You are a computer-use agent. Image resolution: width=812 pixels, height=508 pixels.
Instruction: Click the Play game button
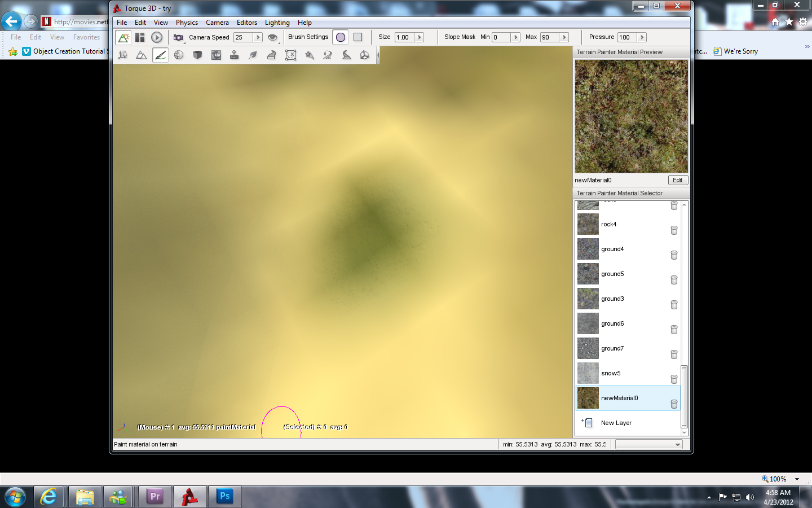157,37
